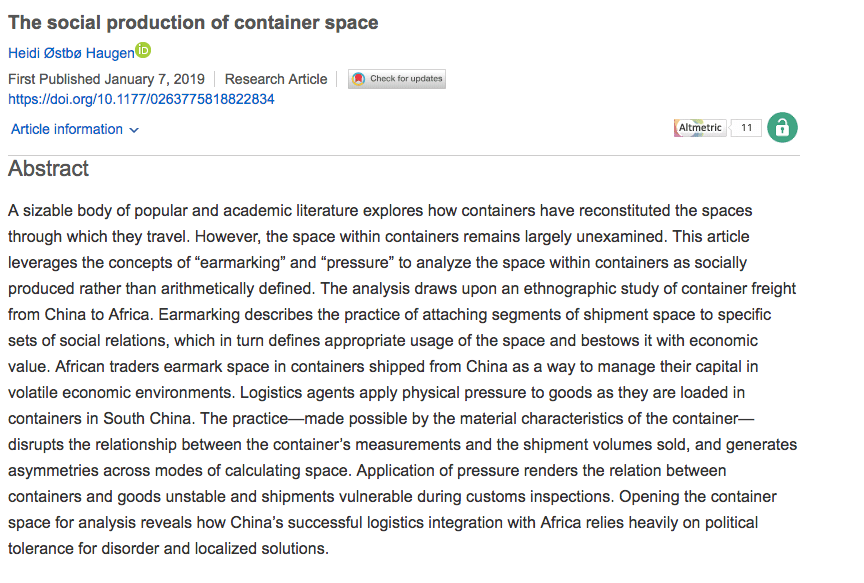Click the Crossmark icon in Check for updates
The height and width of the screenshot is (583, 864).
359,79
